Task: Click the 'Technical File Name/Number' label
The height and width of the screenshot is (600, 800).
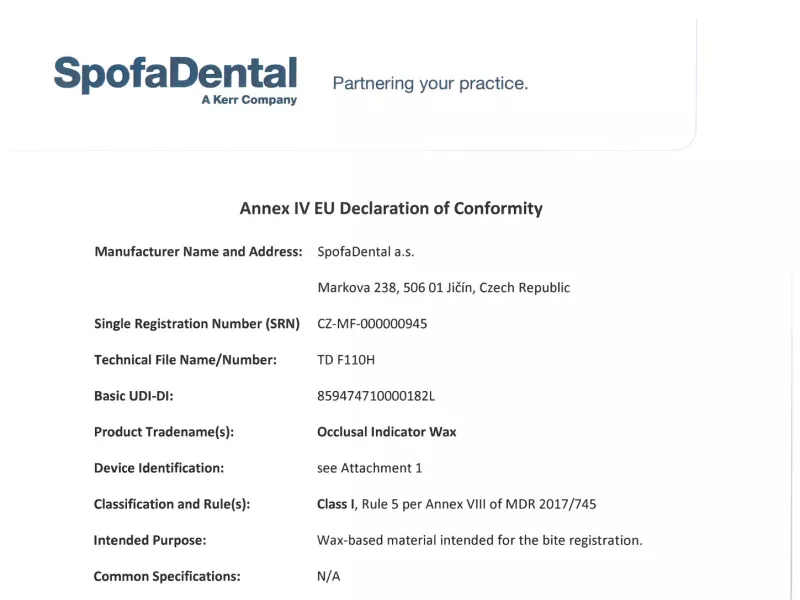Action: tap(185, 359)
